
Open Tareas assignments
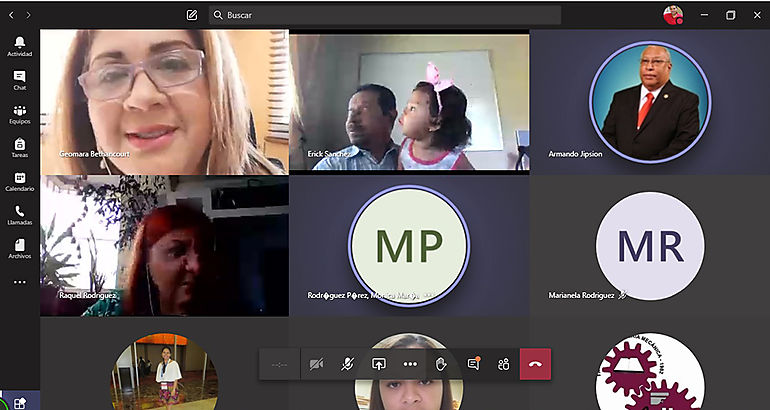[x=20, y=148]
